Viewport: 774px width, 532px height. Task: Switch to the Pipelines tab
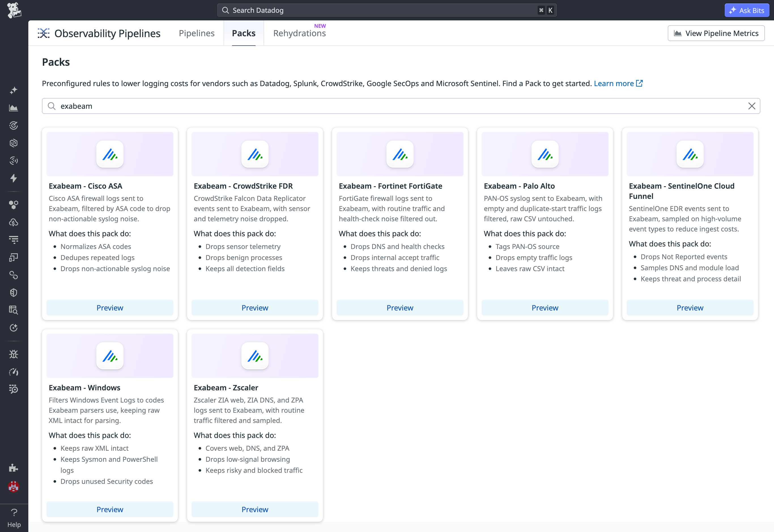pos(197,33)
